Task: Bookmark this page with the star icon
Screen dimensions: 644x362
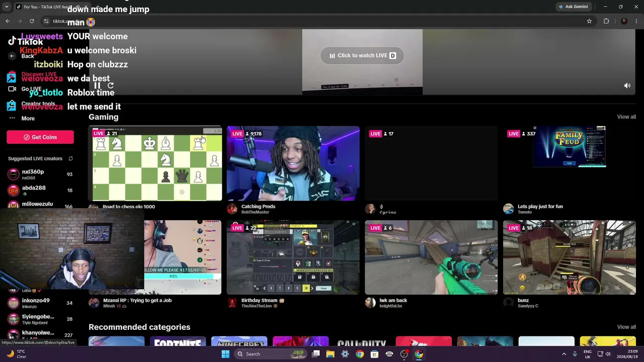Action: (589, 21)
